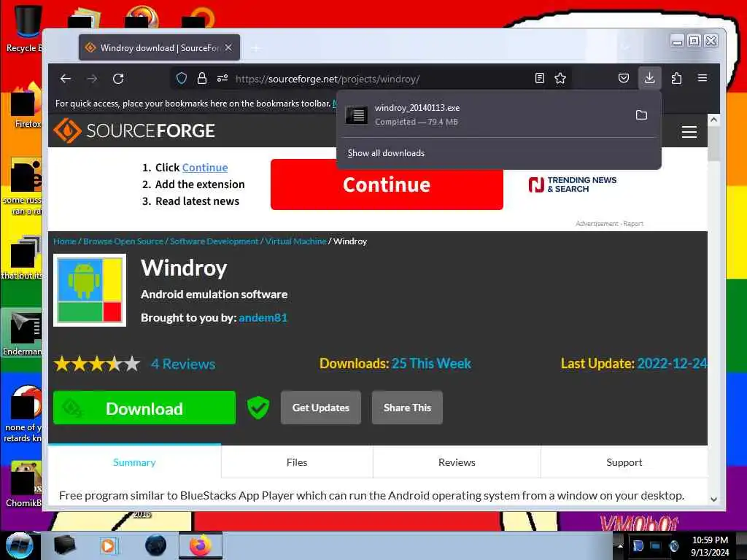Click Get Updates button
The width and height of the screenshot is (747, 560).
point(321,408)
